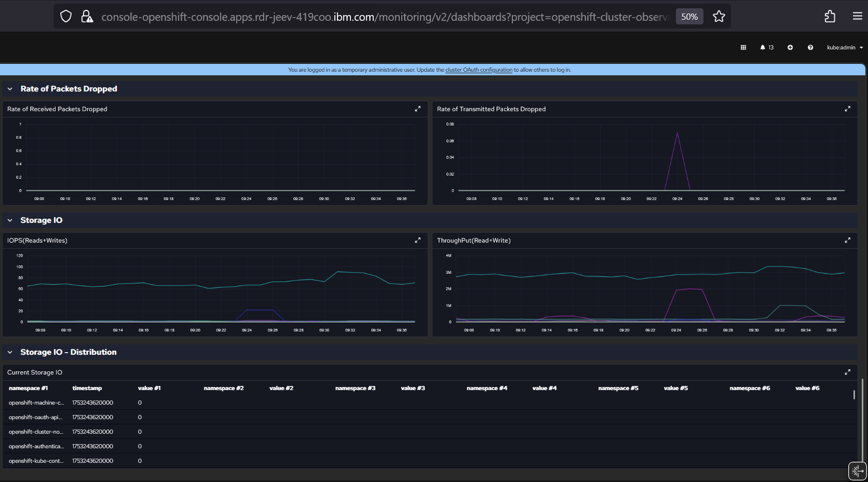Expand the Rate of Transmitted Packets Dropped panel
868x482 pixels.
847,109
